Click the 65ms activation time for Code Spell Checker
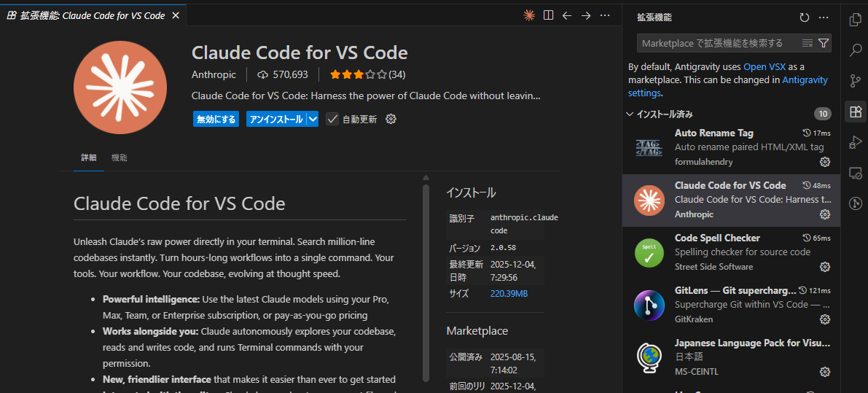 coord(816,238)
